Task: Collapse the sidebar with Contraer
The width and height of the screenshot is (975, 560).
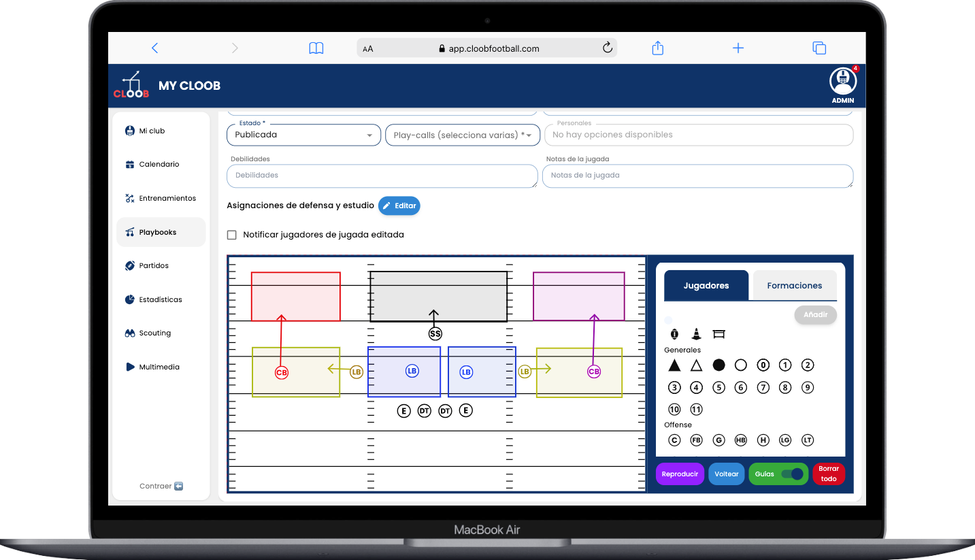Action: point(161,487)
